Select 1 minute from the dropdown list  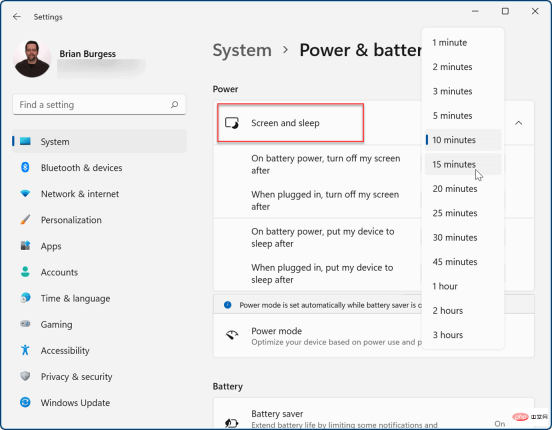click(463, 43)
